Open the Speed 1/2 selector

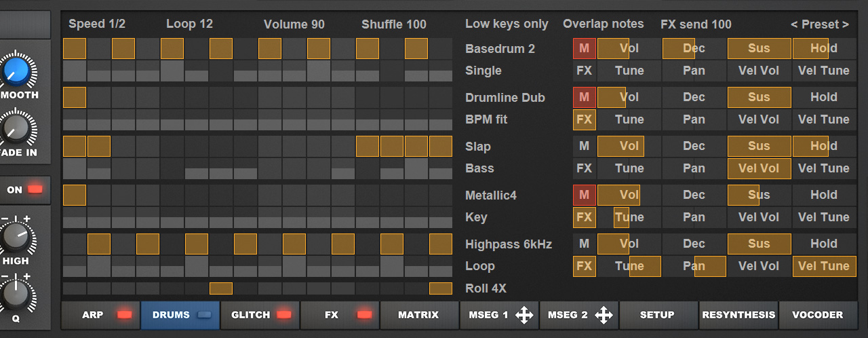coord(97,24)
